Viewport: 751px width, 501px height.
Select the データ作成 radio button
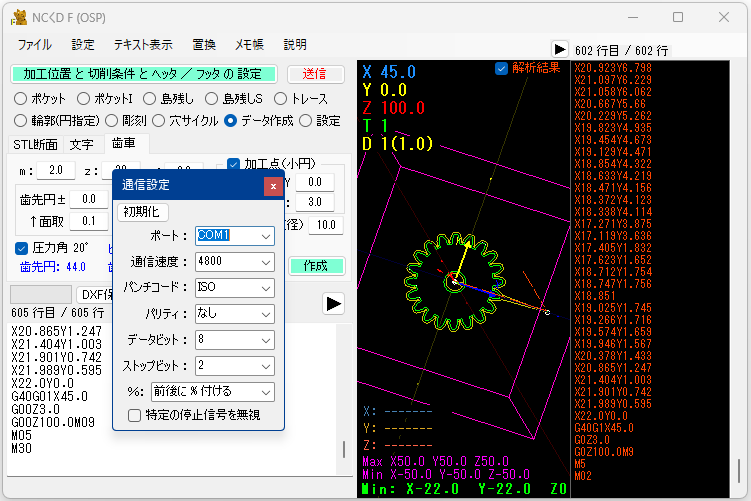(x=230, y=121)
